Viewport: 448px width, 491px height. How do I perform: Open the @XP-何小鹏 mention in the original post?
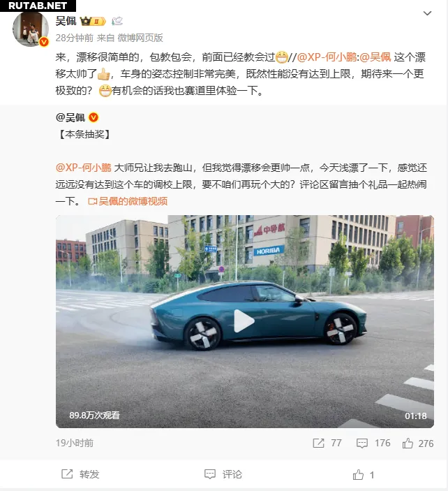(83, 168)
